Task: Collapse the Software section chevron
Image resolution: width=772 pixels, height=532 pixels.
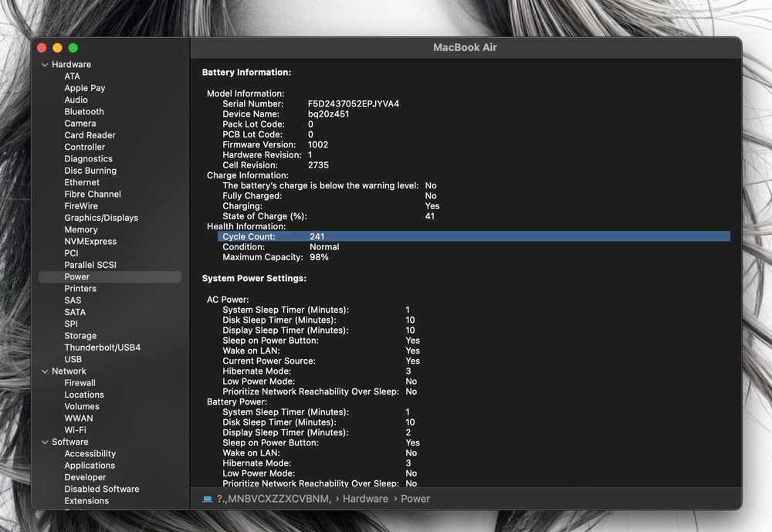Action: [x=45, y=442]
